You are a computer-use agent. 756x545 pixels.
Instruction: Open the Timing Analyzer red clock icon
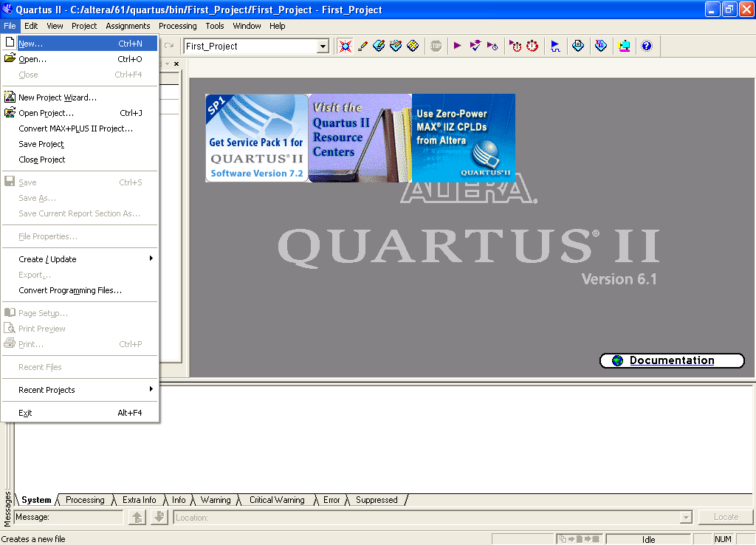tap(532, 46)
